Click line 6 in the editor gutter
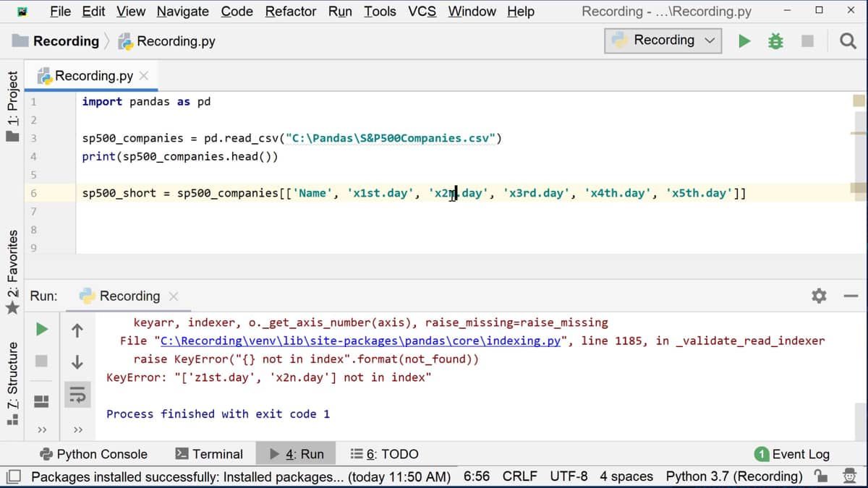This screenshot has width=868, height=488. click(x=33, y=193)
